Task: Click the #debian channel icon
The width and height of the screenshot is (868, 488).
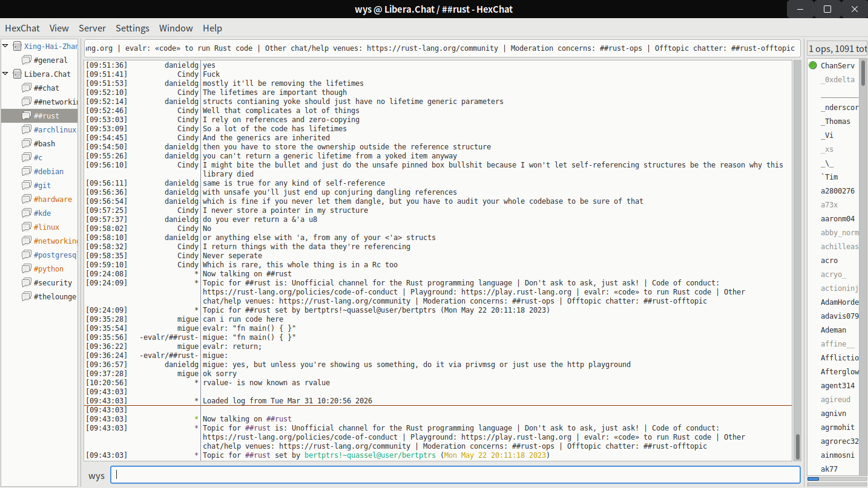Action: [27, 171]
